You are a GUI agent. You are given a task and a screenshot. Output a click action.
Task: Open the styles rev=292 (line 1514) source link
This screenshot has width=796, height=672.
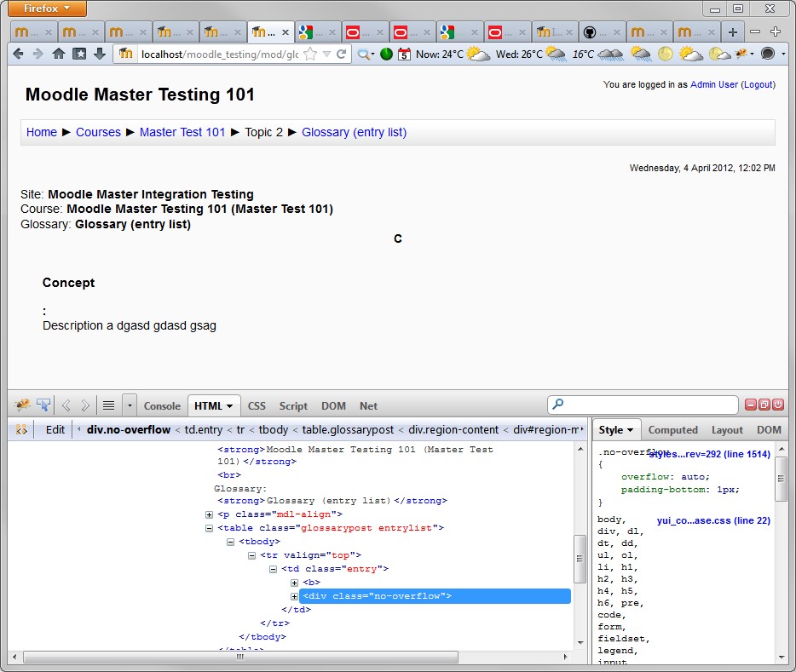pyautogui.click(x=710, y=454)
